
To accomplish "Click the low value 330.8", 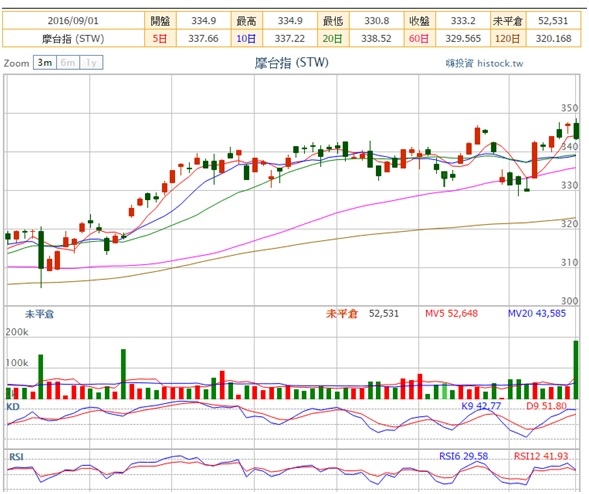I will 376,21.
